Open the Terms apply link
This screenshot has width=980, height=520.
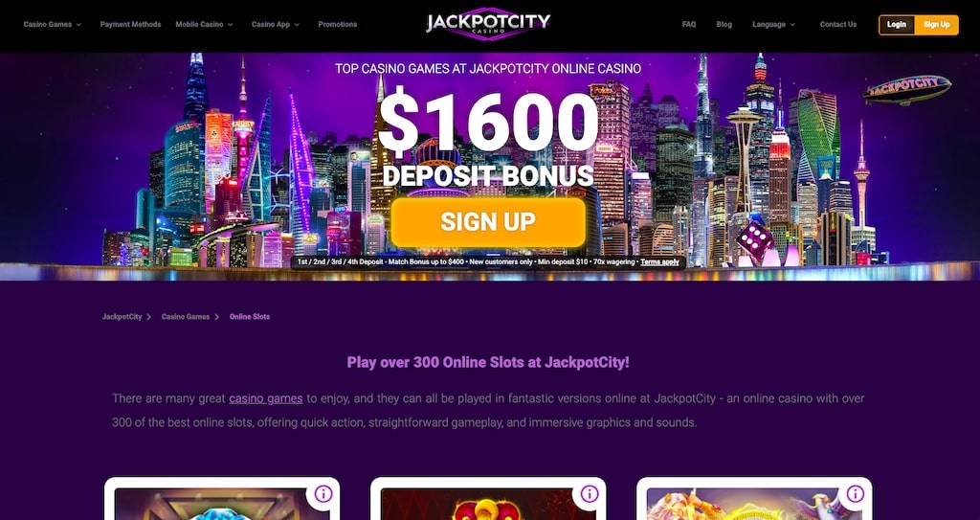pyautogui.click(x=659, y=262)
